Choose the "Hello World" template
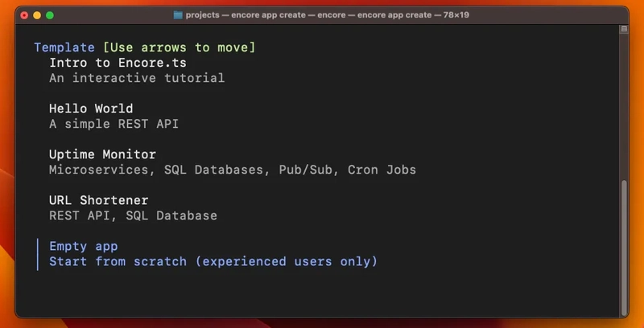Screen dimensions: 644x328 click(91, 109)
